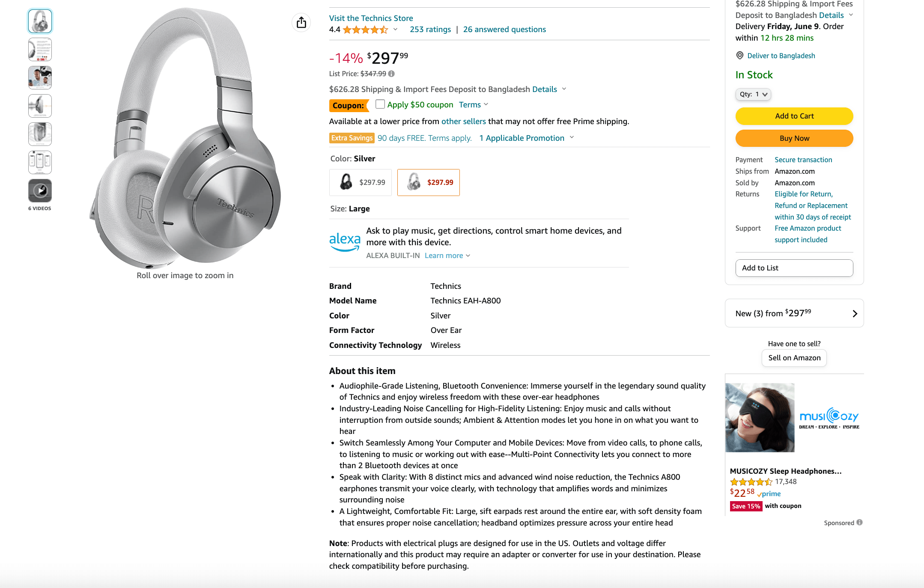Expand the Learn more link under Alexa

click(446, 255)
